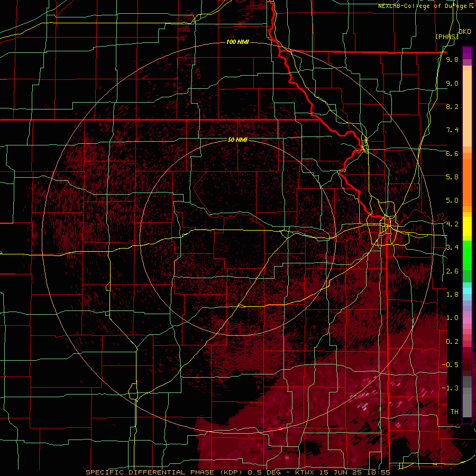Click the "TH" threshold label in legend
The height and width of the screenshot is (476, 476).
454,412
